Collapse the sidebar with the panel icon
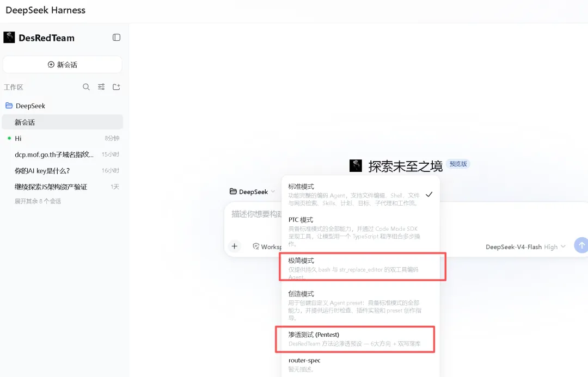The height and width of the screenshot is (377, 588). [x=117, y=38]
